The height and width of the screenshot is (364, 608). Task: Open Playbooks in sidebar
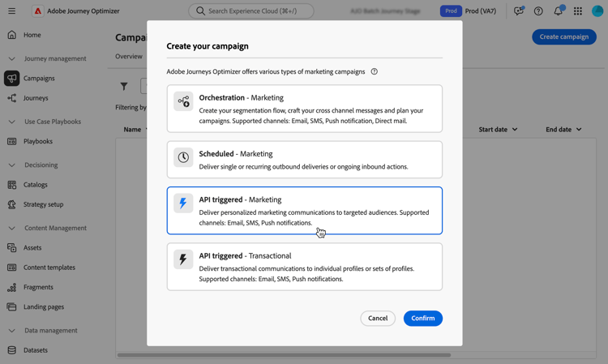click(38, 142)
